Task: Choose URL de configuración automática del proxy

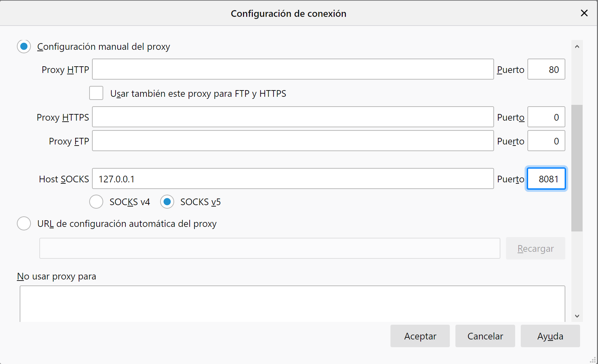Action: tap(24, 224)
